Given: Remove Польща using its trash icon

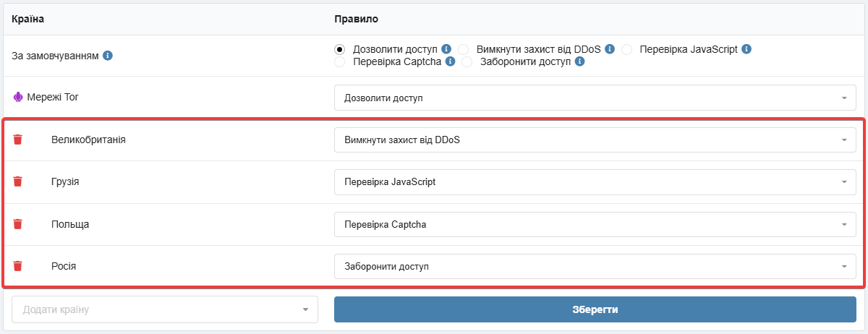Looking at the screenshot, I should coord(18,224).
